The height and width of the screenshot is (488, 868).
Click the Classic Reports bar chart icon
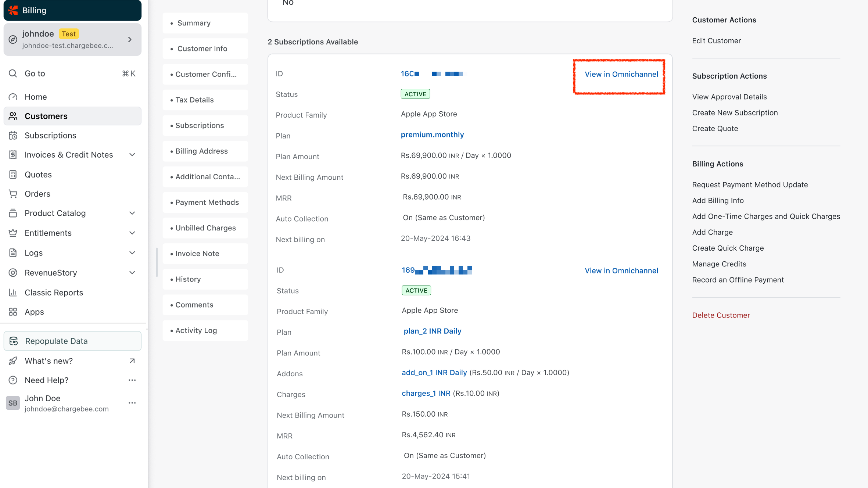point(13,293)
